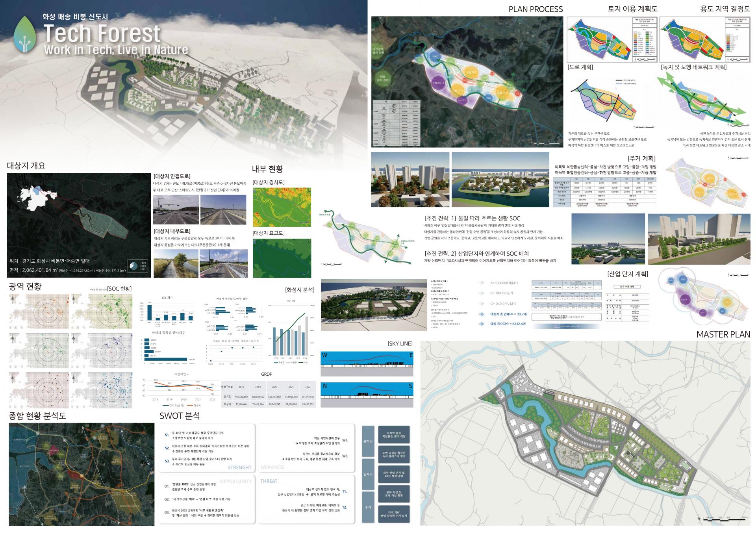The image size is (756, 534).
Task: Click the 'Tech Forest' main title
Action: tap(102, 33)
